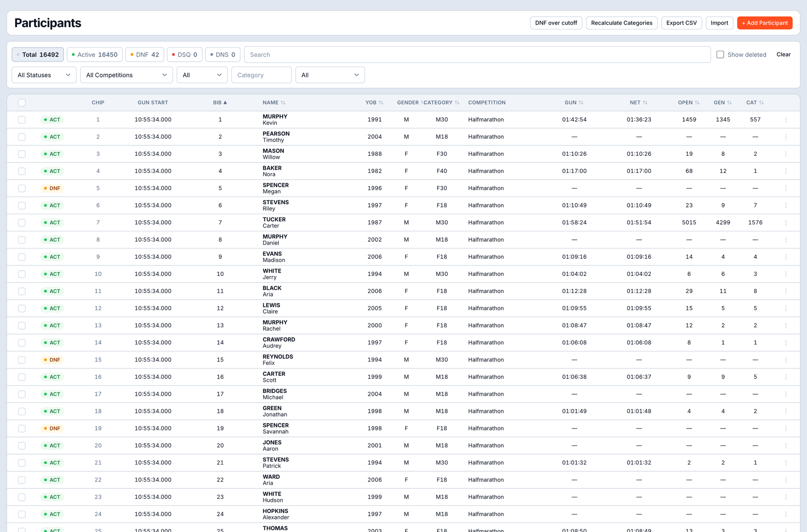
Task: Filter by Active 16450 participants
Action: [95, 55]
